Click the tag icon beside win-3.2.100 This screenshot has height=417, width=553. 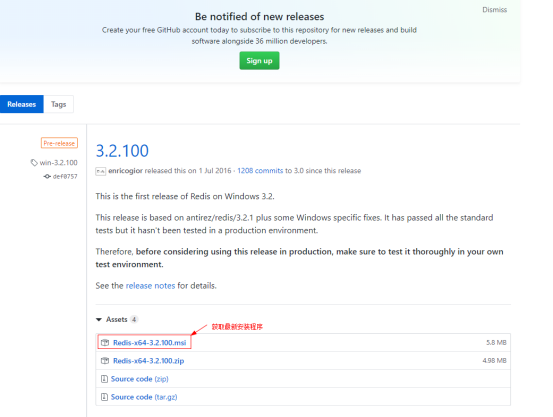tap(34, 163)
